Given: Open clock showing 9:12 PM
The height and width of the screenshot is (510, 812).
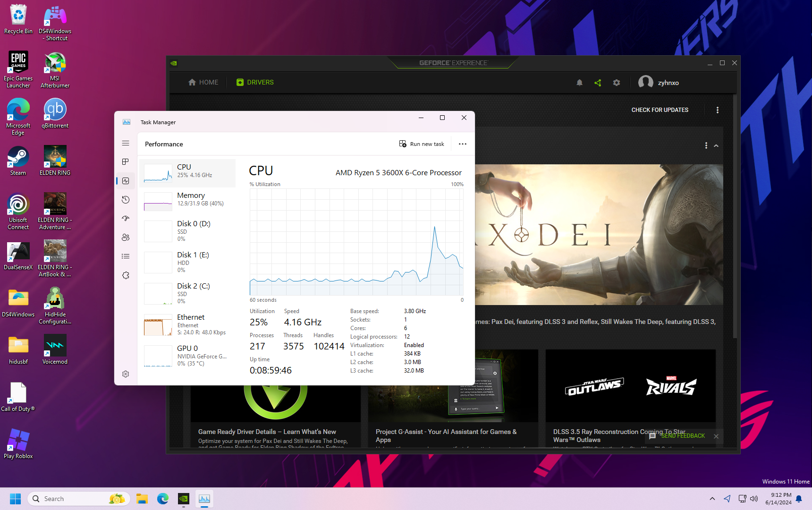Looking at the screenshot, I should (778, 499).
